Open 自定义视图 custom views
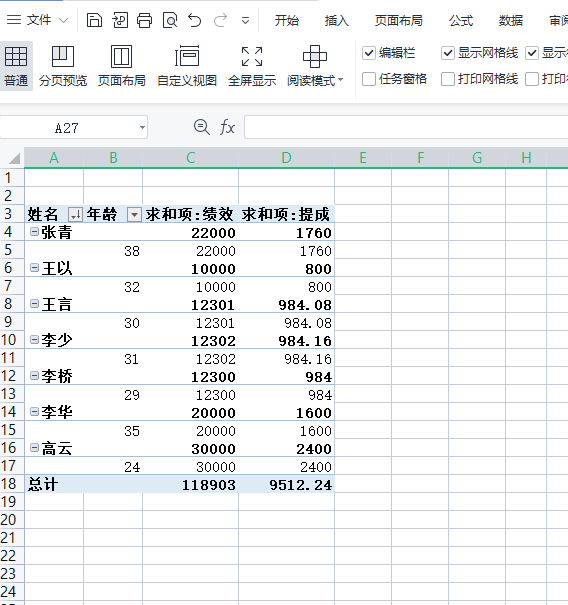Viewport: 568px width, 605px height. pyautogui.click(x=187, y=66)
